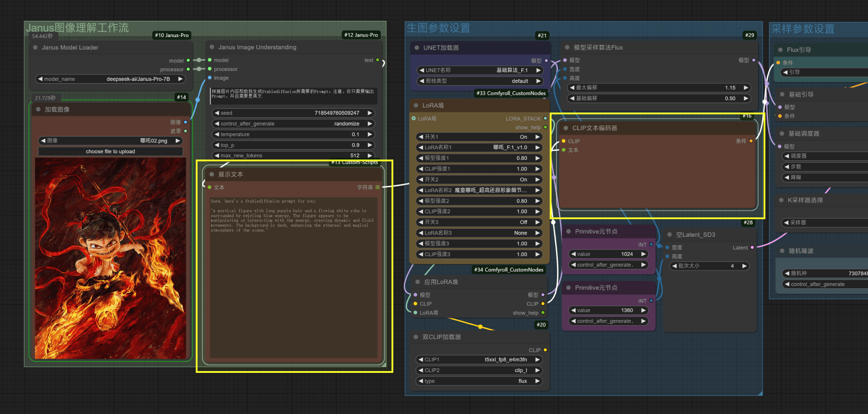Collapse the 应用LoRA堆 node
The image size is (868, 414).
tap(417, 282)
